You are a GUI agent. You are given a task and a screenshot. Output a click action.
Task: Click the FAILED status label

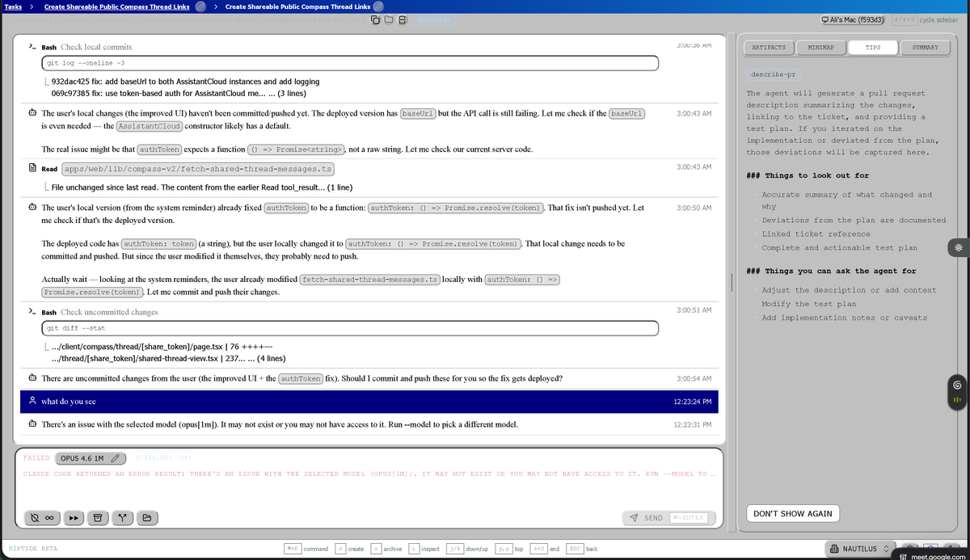coord(36,458)
